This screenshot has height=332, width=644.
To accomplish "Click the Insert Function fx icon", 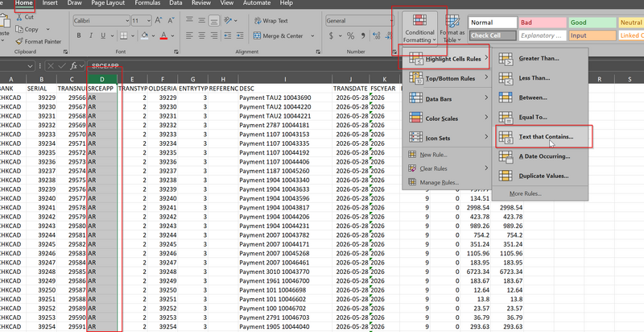I will pyautogui.click(x=74, y=66).
